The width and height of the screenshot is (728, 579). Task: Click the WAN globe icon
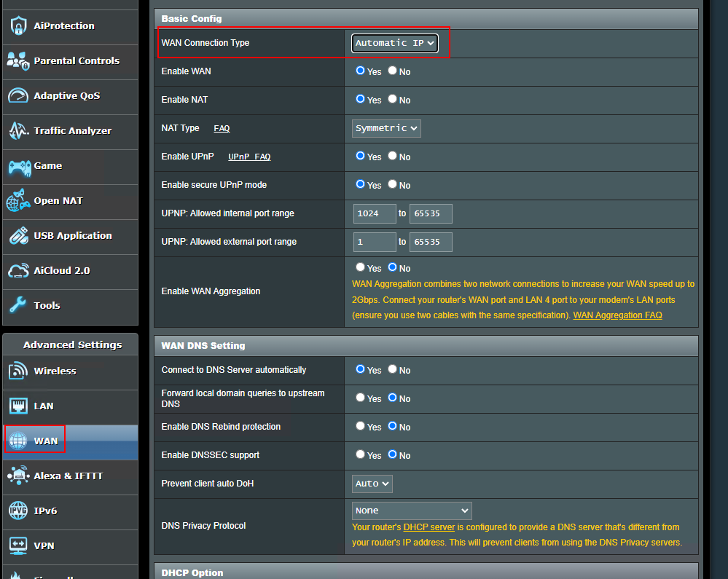pos(18,441)
